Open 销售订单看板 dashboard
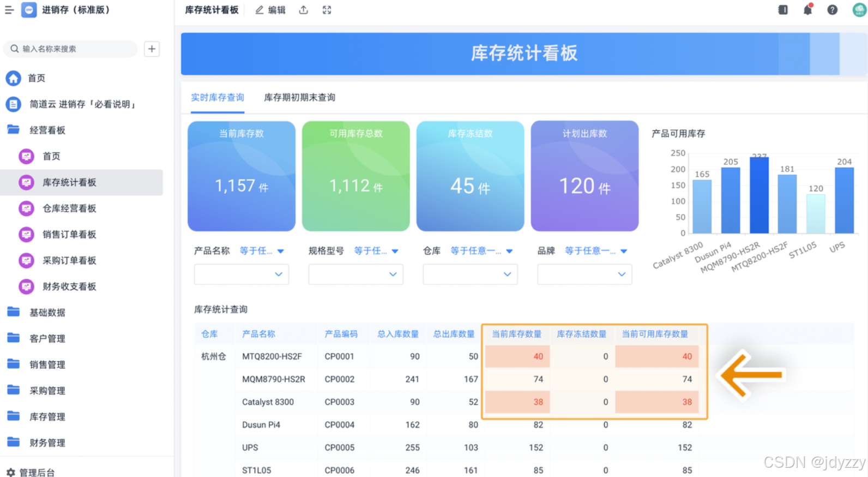The width and height of the screenshot is (868, 477). 58,235
